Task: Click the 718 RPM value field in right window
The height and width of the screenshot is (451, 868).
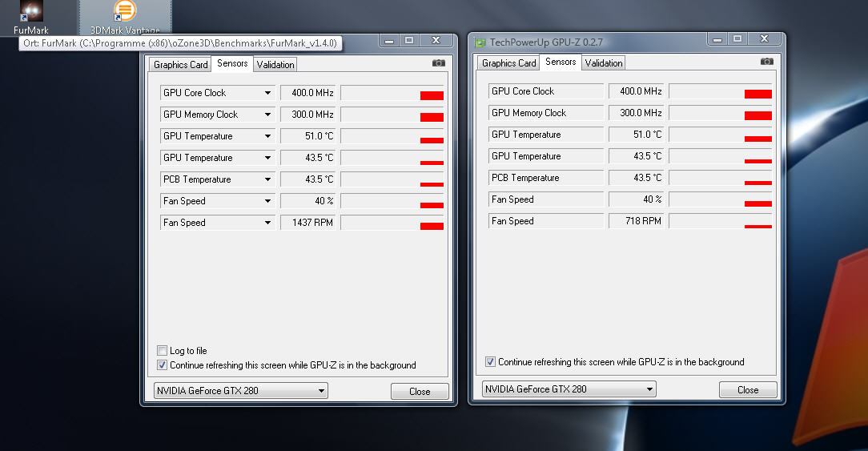Action: pyautogui.click(x=636, y=220)
